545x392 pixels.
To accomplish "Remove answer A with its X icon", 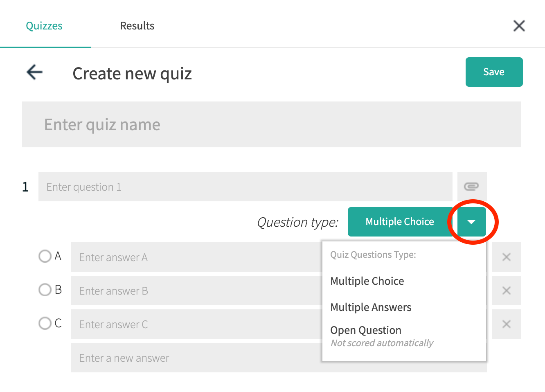I will [506, 257].
